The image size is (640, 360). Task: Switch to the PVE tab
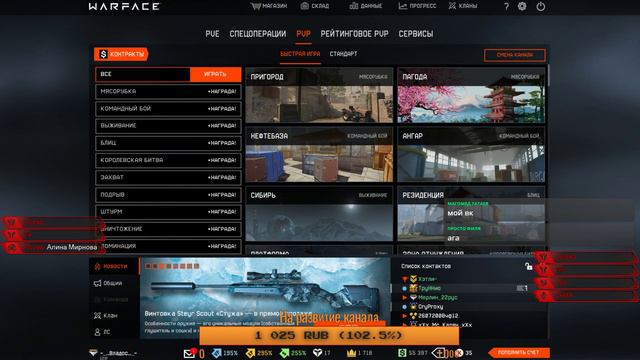[x=212, y=34]
